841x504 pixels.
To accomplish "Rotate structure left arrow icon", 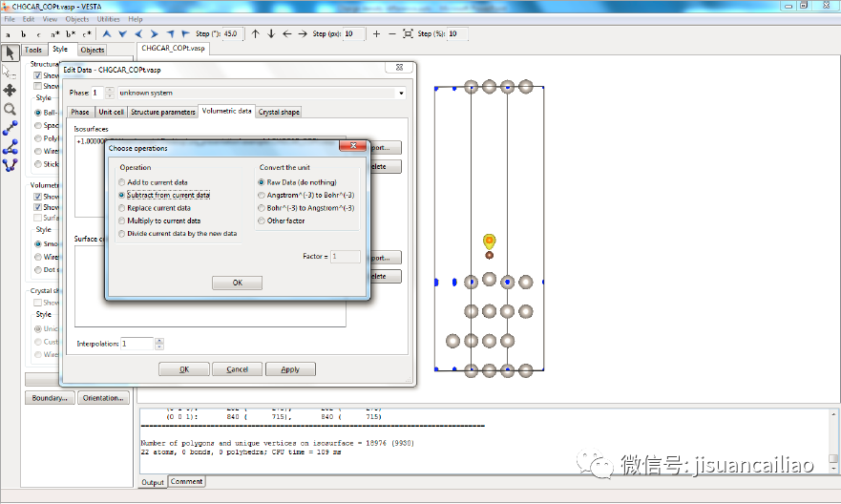I will [x=138, y=33].
